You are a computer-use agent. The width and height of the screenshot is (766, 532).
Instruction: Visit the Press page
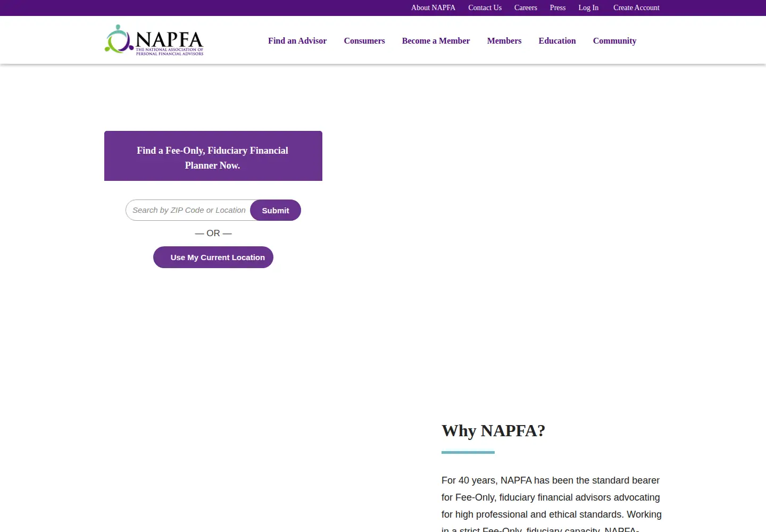[x=557, y=7]
